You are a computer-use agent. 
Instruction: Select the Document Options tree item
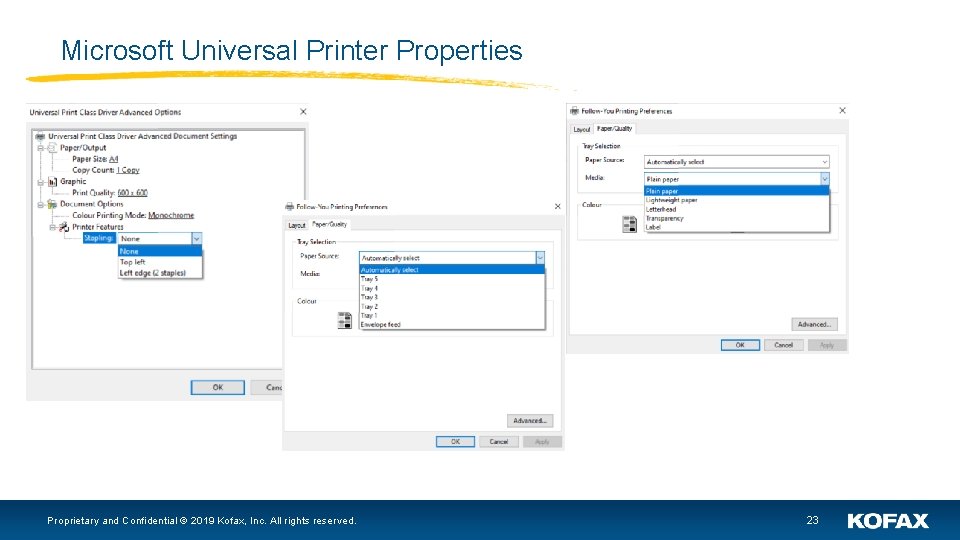click(x=92, y=204)
